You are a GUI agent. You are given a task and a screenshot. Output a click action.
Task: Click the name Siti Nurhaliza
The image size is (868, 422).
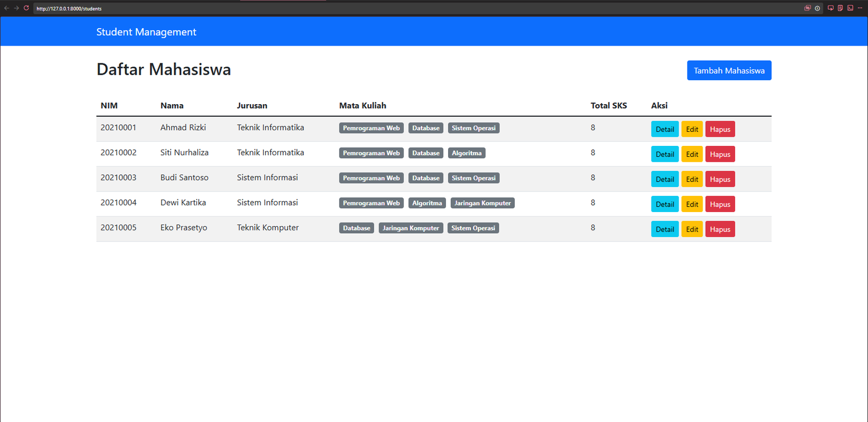(184, 152)
